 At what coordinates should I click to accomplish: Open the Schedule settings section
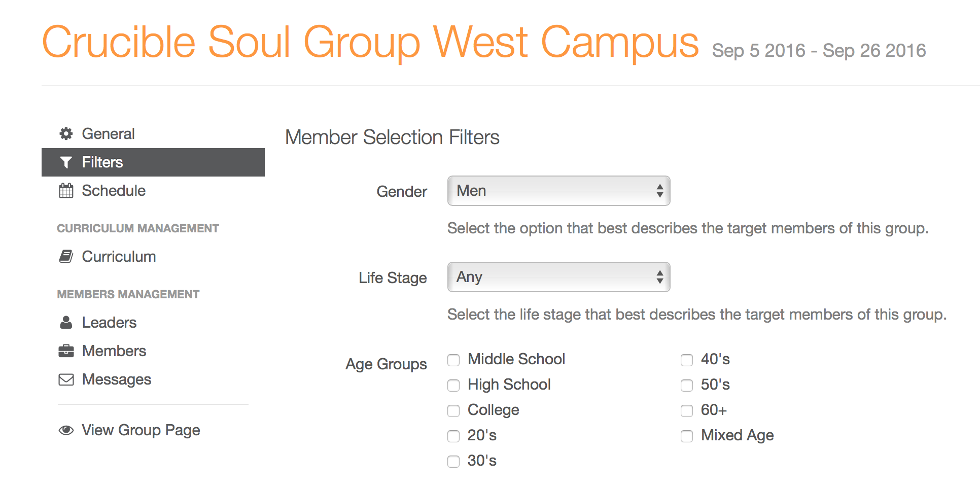[114, 191]
